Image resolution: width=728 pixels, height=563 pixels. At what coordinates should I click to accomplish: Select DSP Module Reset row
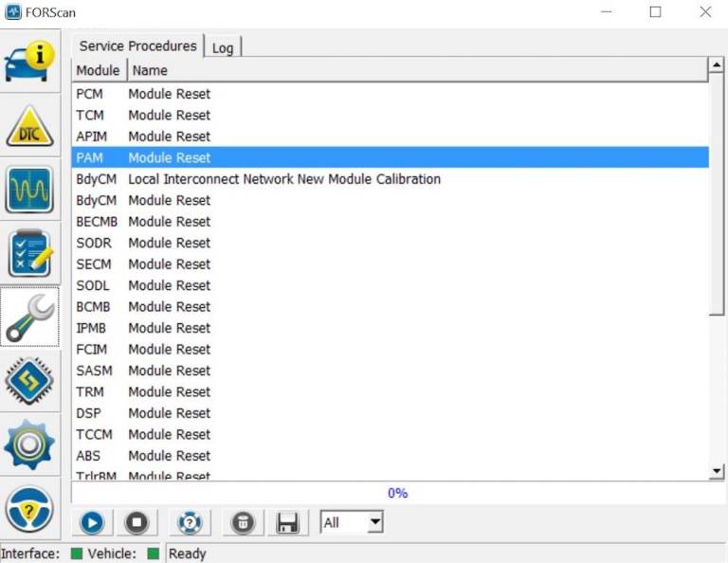(x=390, y=413)
